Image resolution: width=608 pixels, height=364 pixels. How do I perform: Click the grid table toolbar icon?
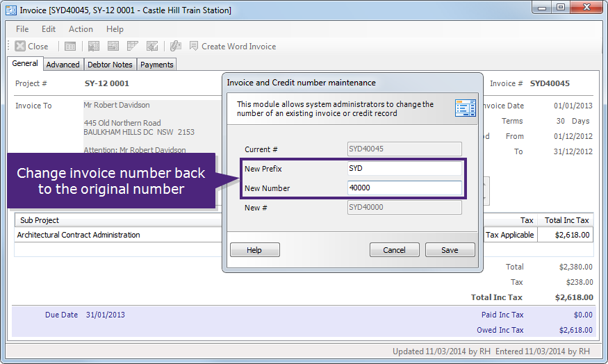pyautogui.click(x=70, y=46)
